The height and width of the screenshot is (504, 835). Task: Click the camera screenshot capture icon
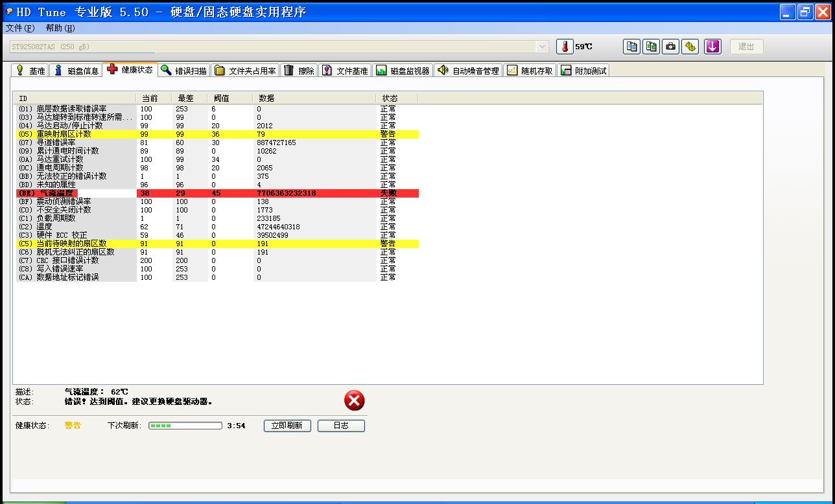tap(670, 46)
